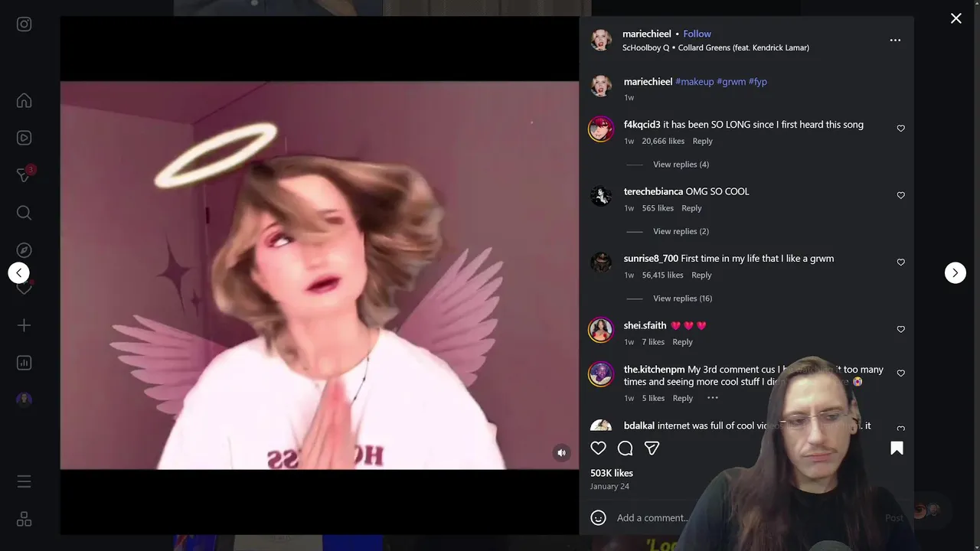Reply to sunrise8_700's comment
Viewport: 980px width, 551px height.
[701, 275]
